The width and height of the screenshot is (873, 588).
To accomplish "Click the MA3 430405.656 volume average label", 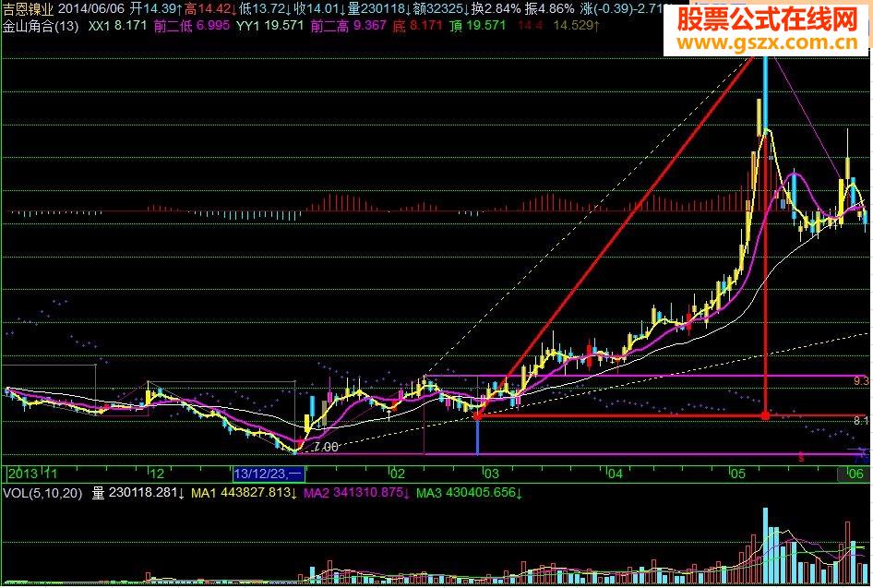I will pyautogui.click(x=469, y=495).
